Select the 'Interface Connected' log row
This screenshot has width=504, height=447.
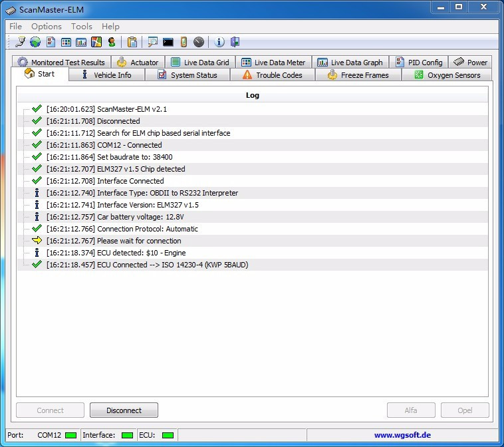pos(252,181)
